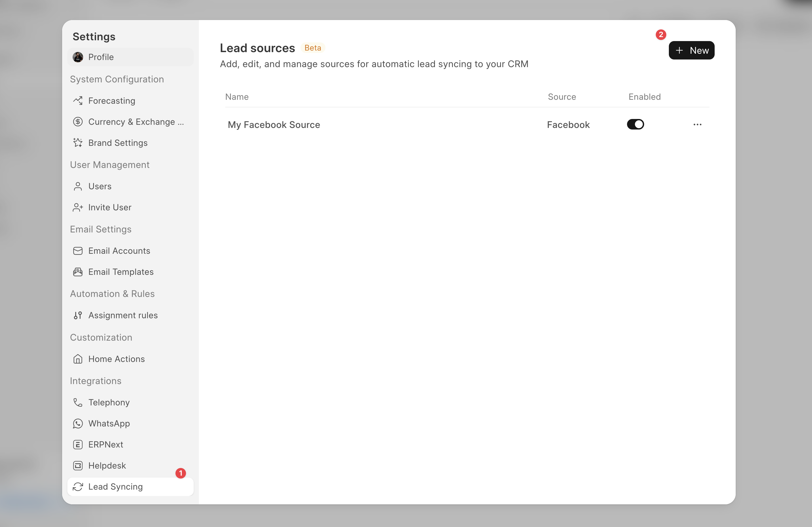
Task: Open the WhatsApp integration settings
Action: (109, 423)
